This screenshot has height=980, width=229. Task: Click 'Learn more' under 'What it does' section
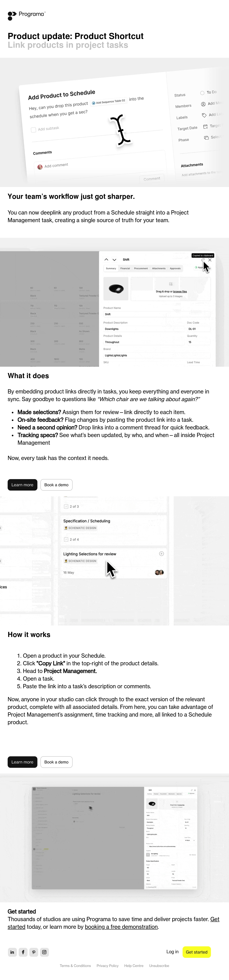tap(22, 485)
